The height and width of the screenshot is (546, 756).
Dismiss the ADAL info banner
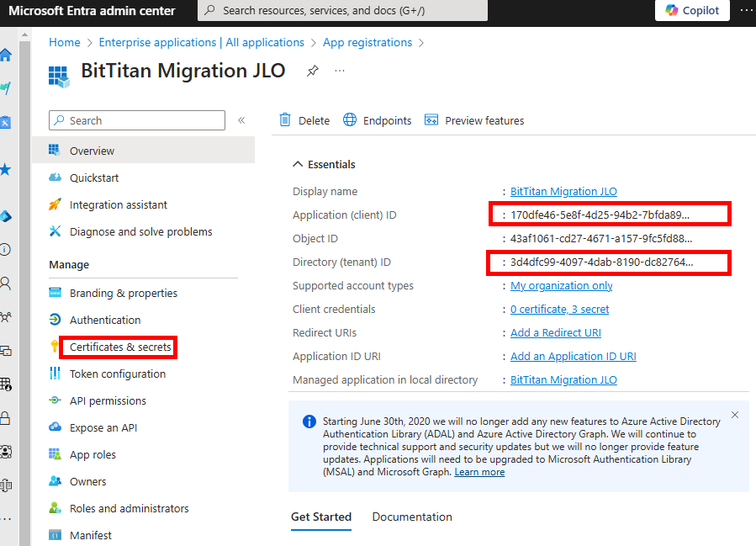coord(735,415)
